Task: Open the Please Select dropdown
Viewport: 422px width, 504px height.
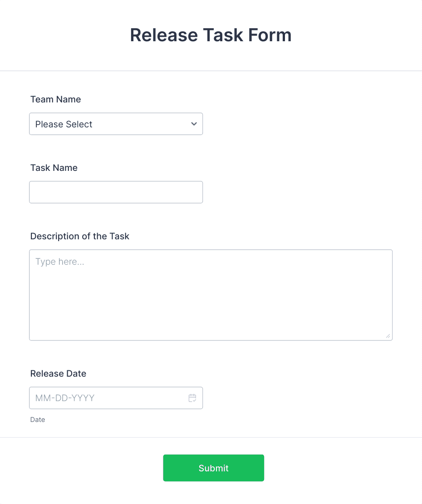Action: coord(116,124)
